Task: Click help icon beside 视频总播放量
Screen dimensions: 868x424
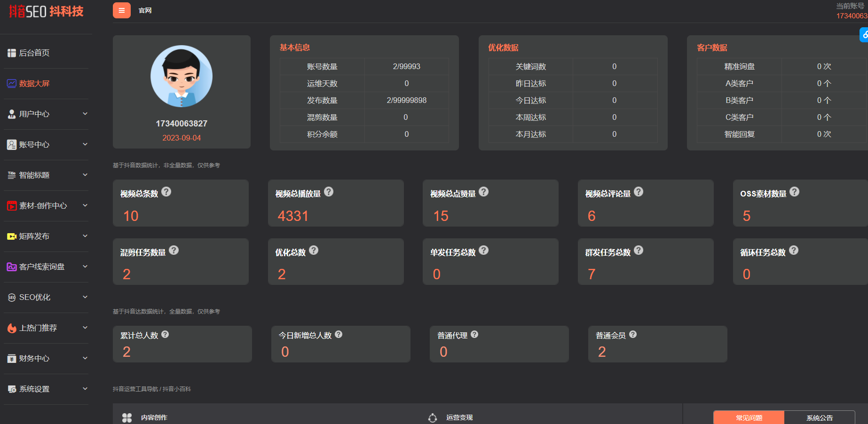Action: [329, 192]
